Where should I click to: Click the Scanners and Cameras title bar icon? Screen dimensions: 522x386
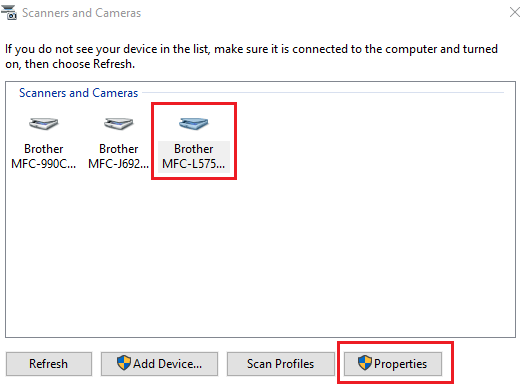(x=9, y=12)
